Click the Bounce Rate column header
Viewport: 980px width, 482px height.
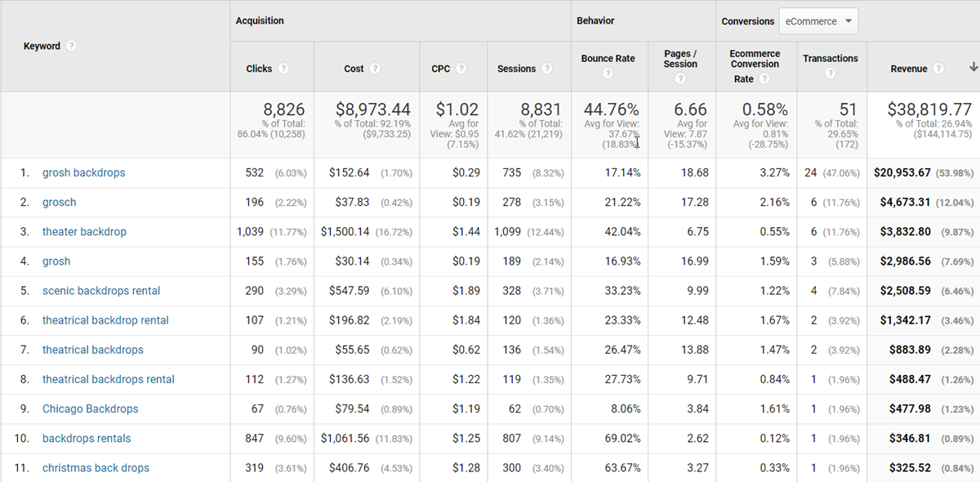[x=608, y=59]
